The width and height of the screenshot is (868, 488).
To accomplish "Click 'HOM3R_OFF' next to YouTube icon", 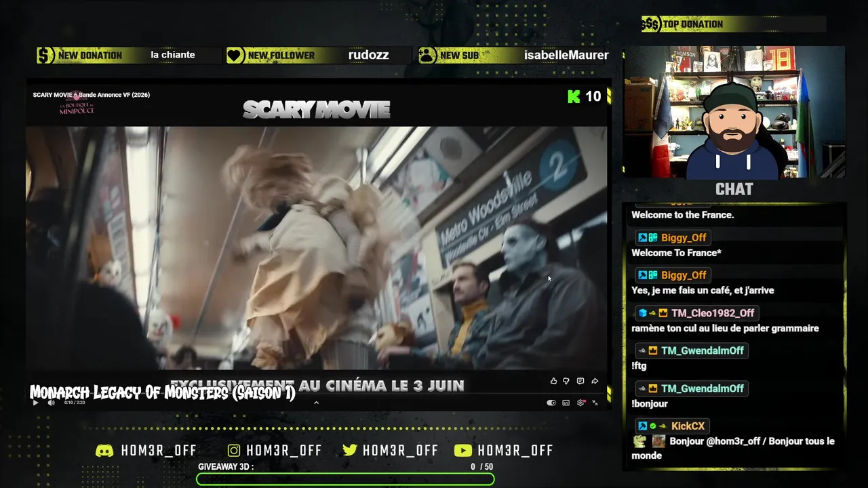I will click(515, 451).
